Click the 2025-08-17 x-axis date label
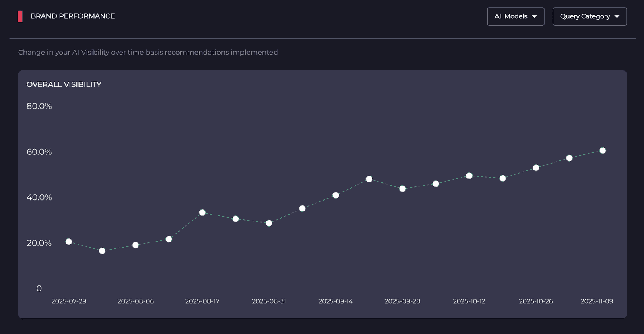644x334 pixels. tap(202, 301)
